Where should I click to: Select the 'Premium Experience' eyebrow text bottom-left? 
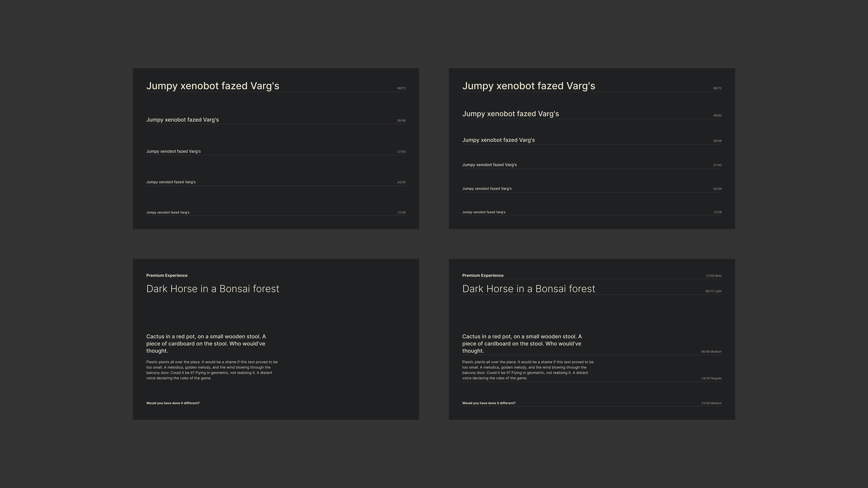pyautogui.click(x=166, y=275)
